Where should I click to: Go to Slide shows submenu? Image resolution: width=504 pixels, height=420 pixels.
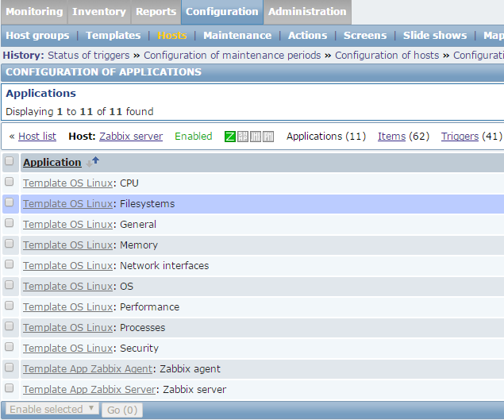[x=435, y=36]
